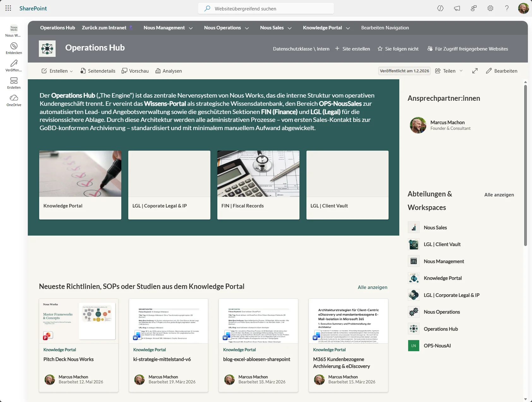Click the Nous Management workspace icon

point(414,261)
